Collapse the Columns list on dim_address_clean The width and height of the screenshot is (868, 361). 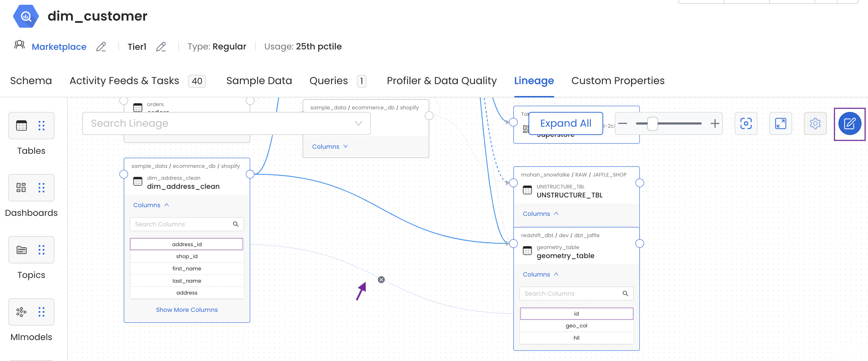[x=150, y=205]
